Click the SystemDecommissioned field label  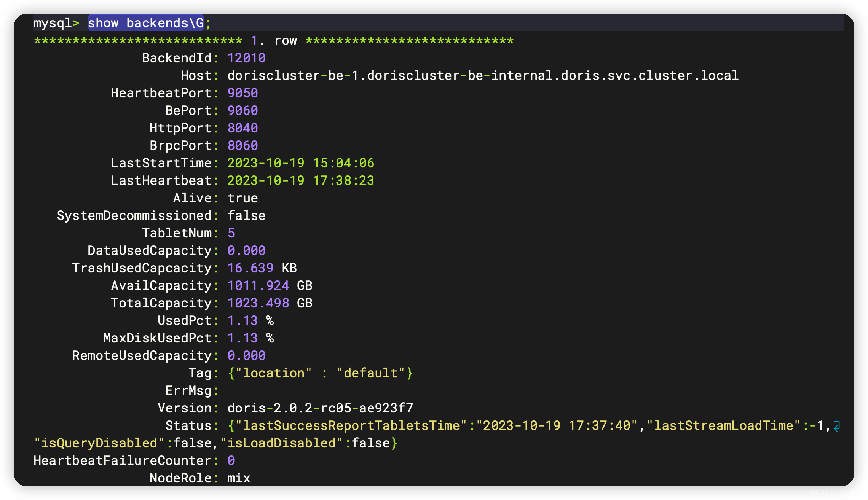click(x=138, y=216)
